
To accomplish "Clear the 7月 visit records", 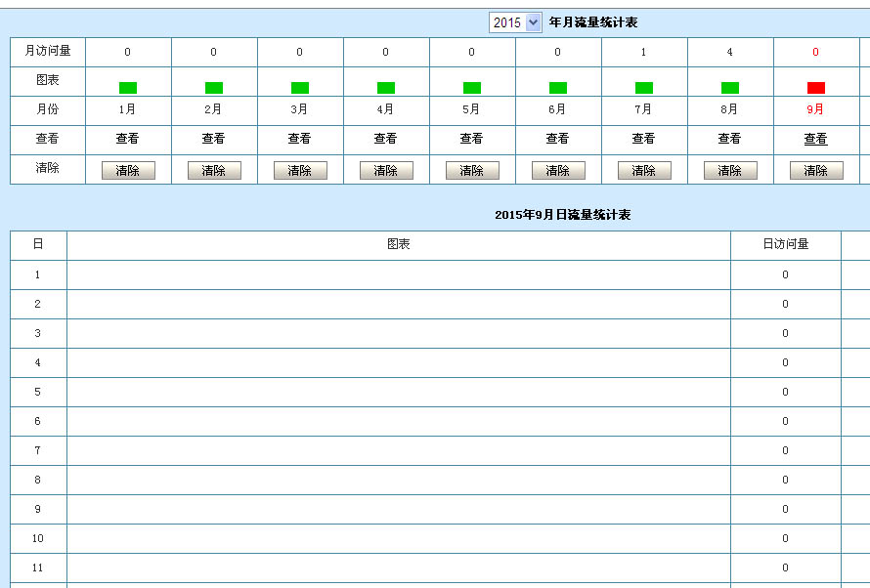I will [x=644, y=171].
